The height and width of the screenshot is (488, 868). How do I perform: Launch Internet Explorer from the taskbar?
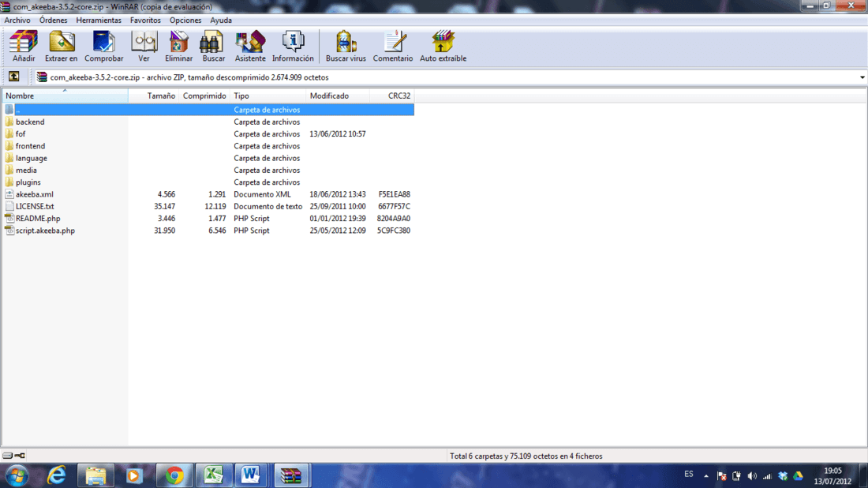point(57,476)
